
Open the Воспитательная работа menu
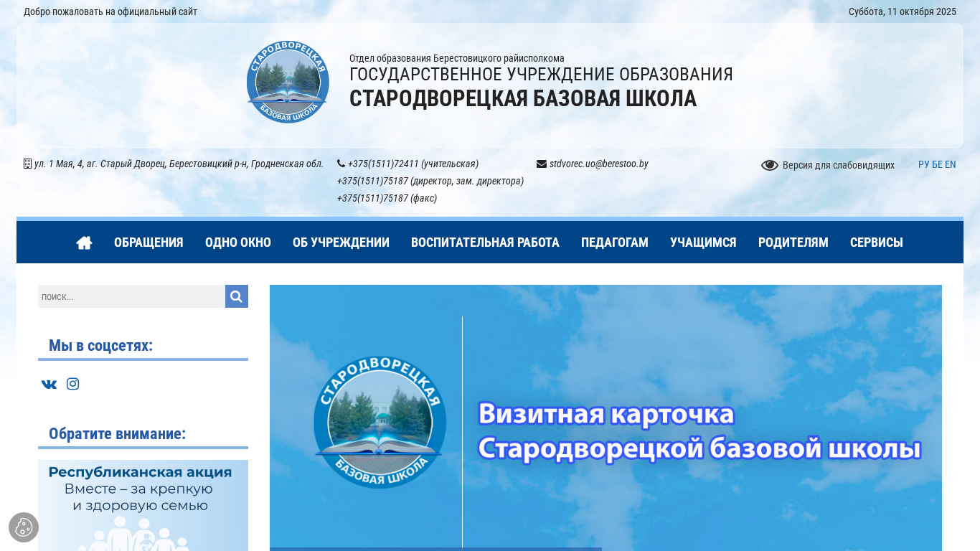pos(485,242)
